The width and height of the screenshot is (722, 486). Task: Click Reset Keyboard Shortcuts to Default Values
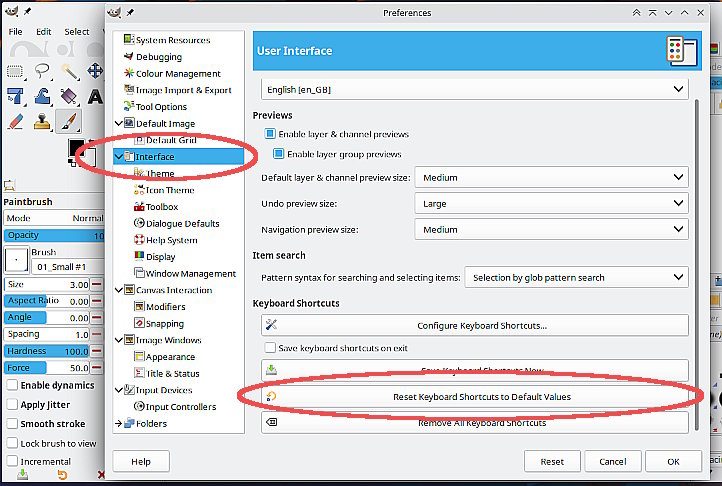pyautogui.click(x=475, y=397)
